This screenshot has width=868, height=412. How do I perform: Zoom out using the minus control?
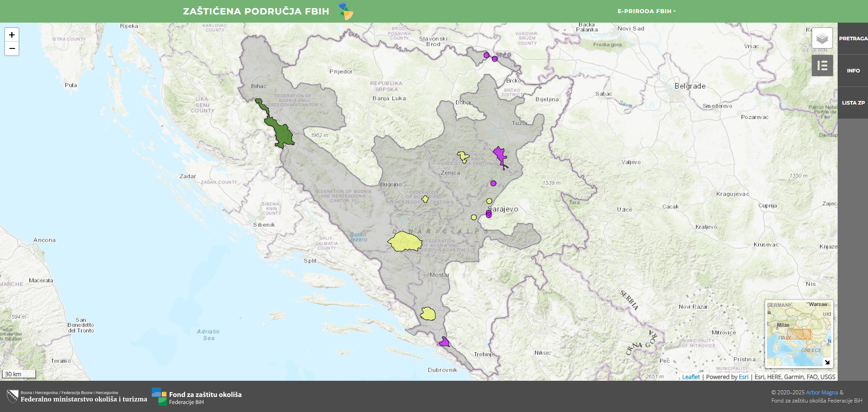point(11,48)
